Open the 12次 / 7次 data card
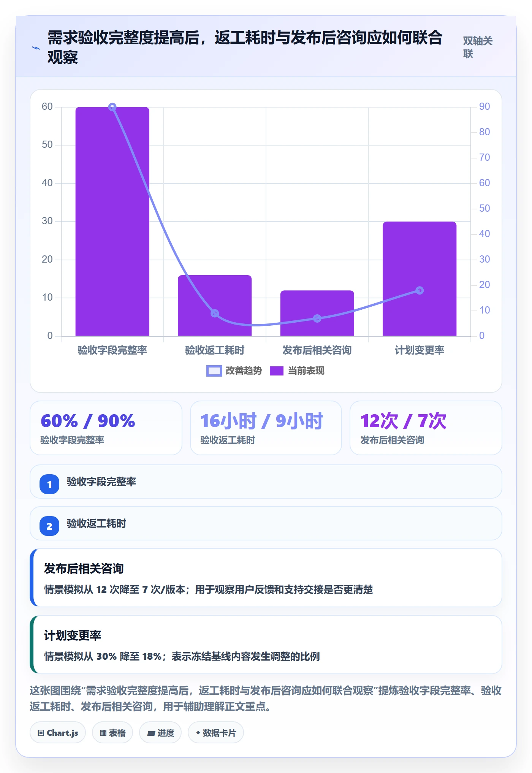532x773 pixels. pyautogui.click(x=426, y=428)
